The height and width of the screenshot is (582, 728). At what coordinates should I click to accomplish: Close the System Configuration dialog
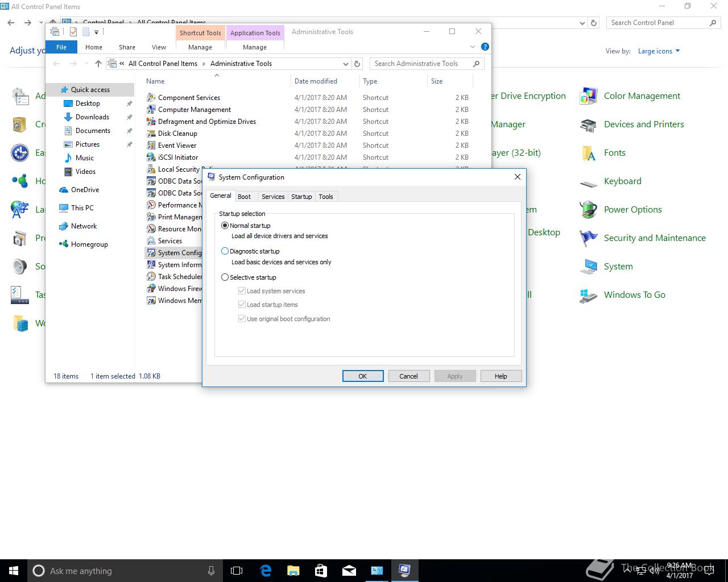tap(517, 177)
